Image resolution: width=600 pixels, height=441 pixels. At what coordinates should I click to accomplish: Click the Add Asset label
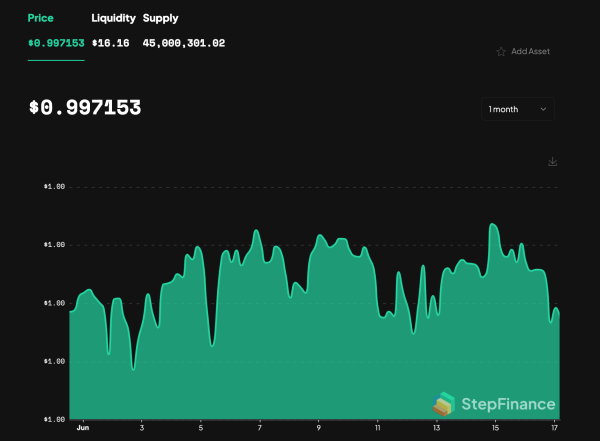[x=530, y=51]
